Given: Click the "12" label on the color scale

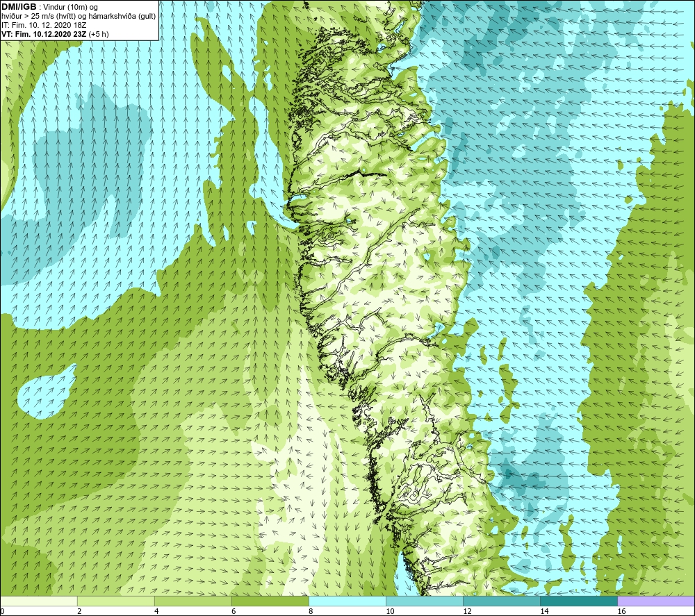Looking at the screenshot, I should pos(467,611).
